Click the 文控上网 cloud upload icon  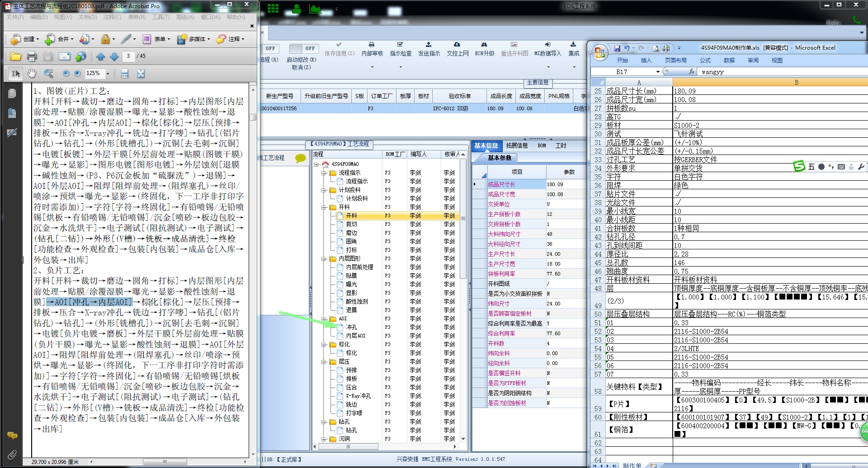pos(457,49)
